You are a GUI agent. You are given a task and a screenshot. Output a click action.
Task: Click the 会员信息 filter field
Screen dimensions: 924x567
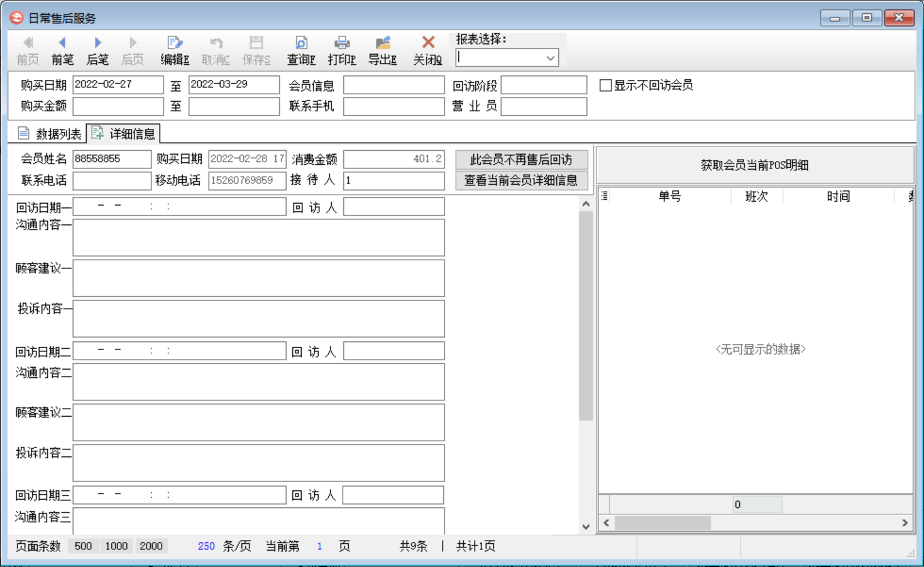point(394,85)
